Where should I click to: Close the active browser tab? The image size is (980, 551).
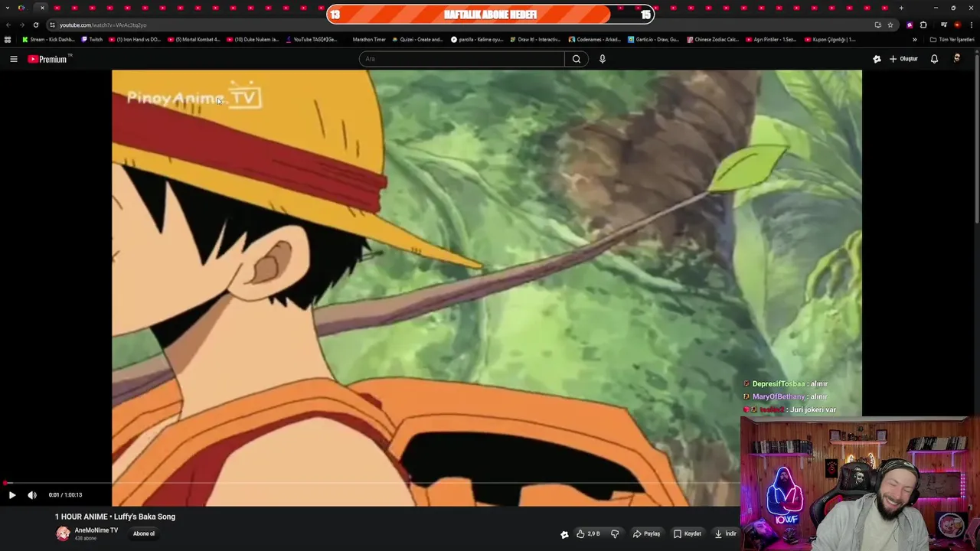pyautogui.click(x=42, y=8)
